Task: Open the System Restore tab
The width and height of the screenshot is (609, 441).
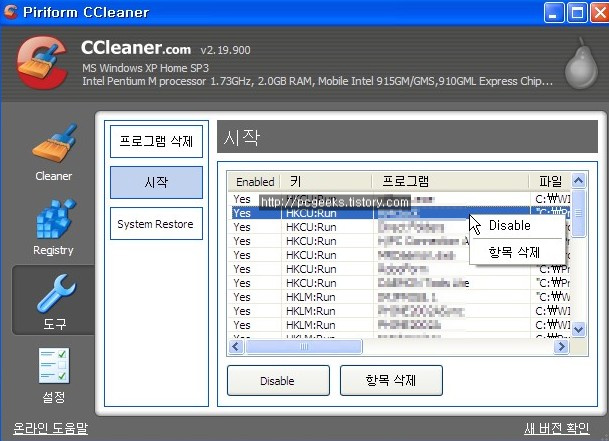Action: tap(156, 223)
